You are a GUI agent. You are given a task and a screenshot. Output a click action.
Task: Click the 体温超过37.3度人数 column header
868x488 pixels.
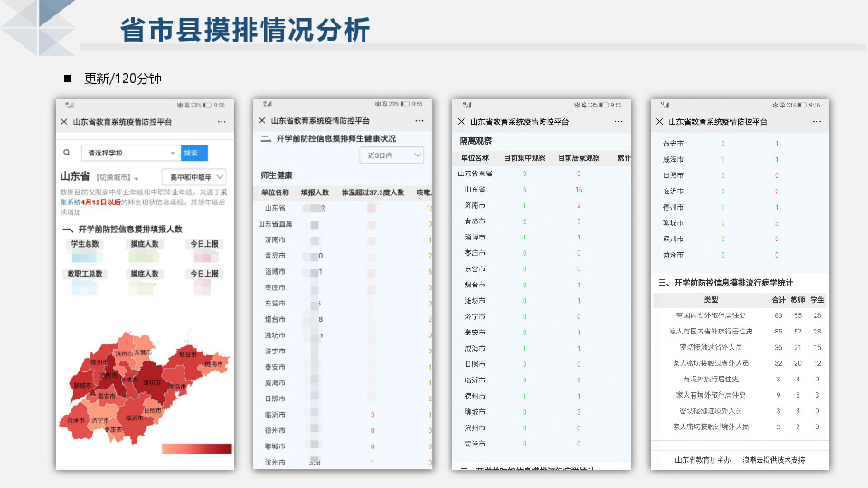[373, 192]
